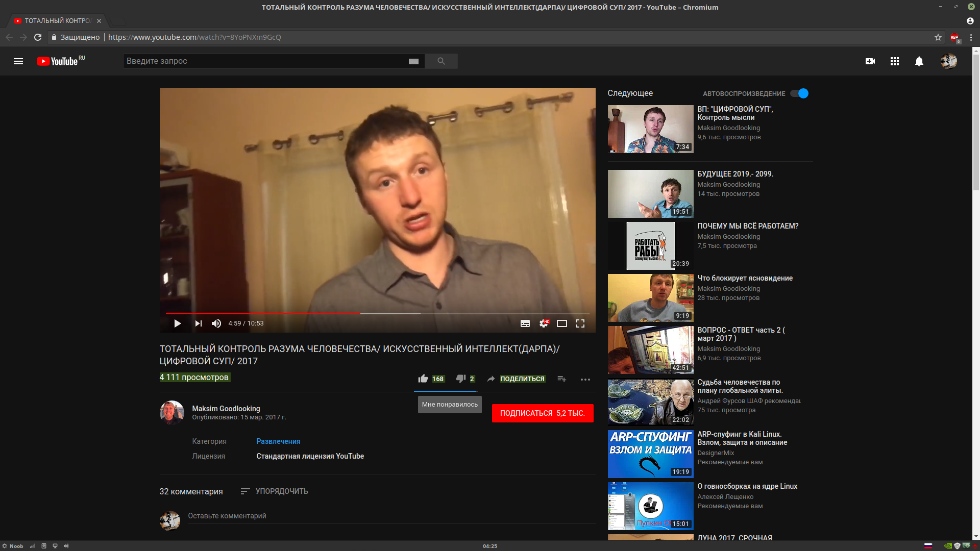980x551 pixels.
Task: Click the Стандартная лицензия YouTube text
Action: 310,456
